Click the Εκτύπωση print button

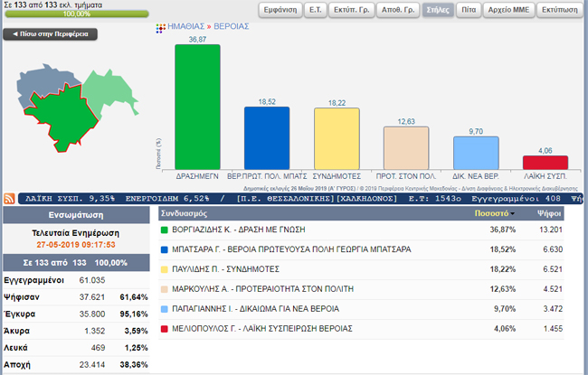(x=560, y=11)
